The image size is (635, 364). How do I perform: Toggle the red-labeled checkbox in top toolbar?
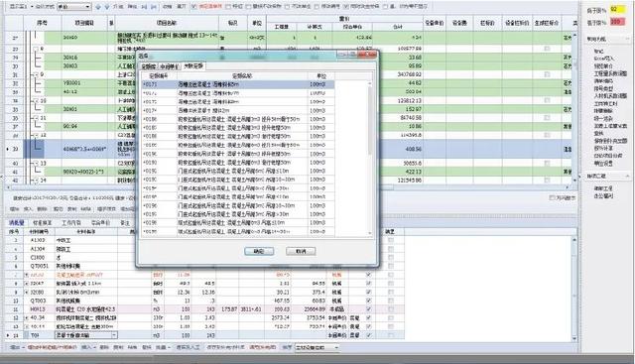coord(193,7)
